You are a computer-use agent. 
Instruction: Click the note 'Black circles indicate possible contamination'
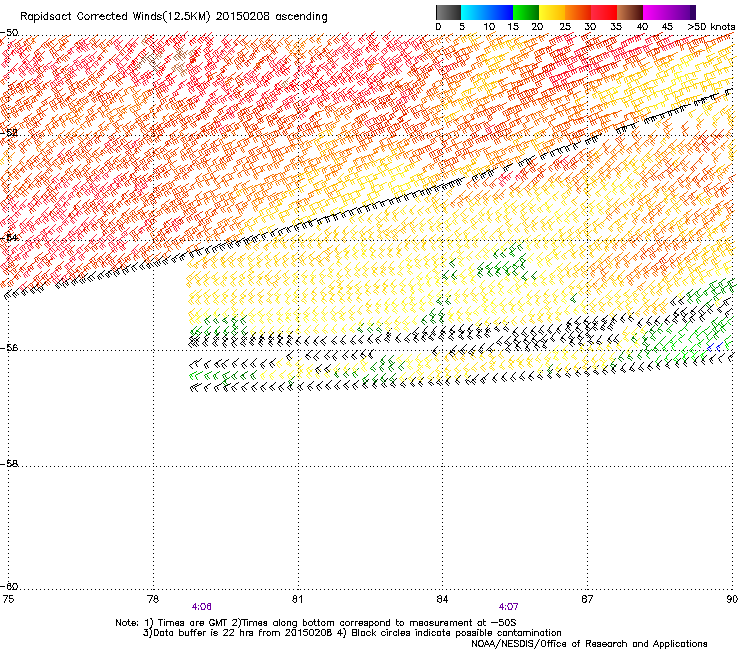click(x=456, y=633)
